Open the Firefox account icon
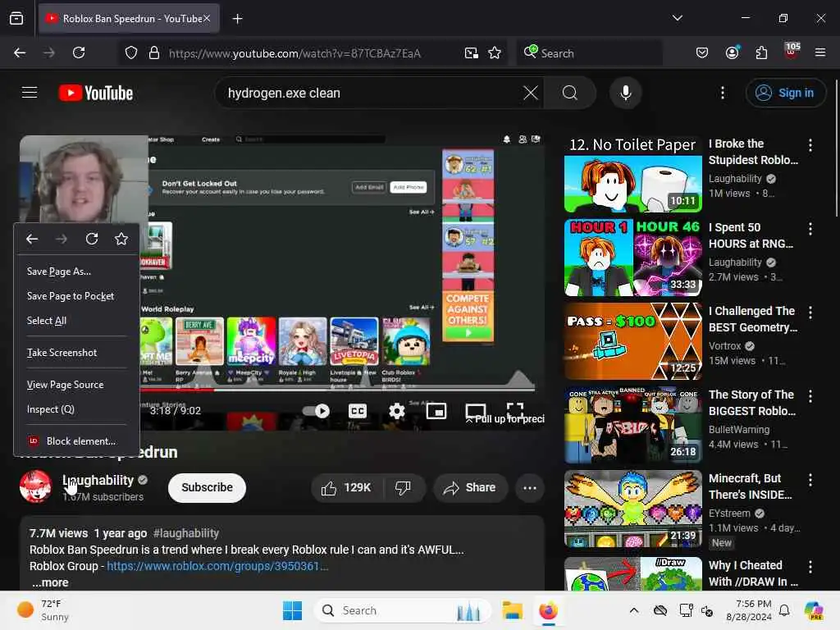The width and height of the screenshot is (840, 630). (732, 52)
